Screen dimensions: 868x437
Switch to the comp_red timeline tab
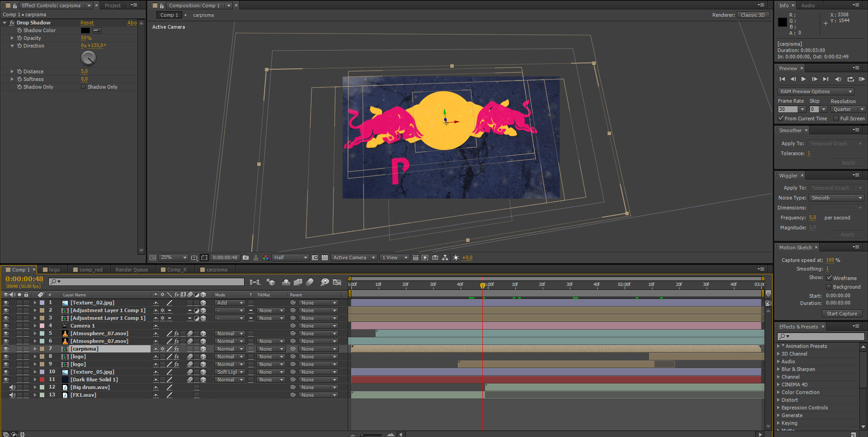pyautogui.click(x=91, y=270)
